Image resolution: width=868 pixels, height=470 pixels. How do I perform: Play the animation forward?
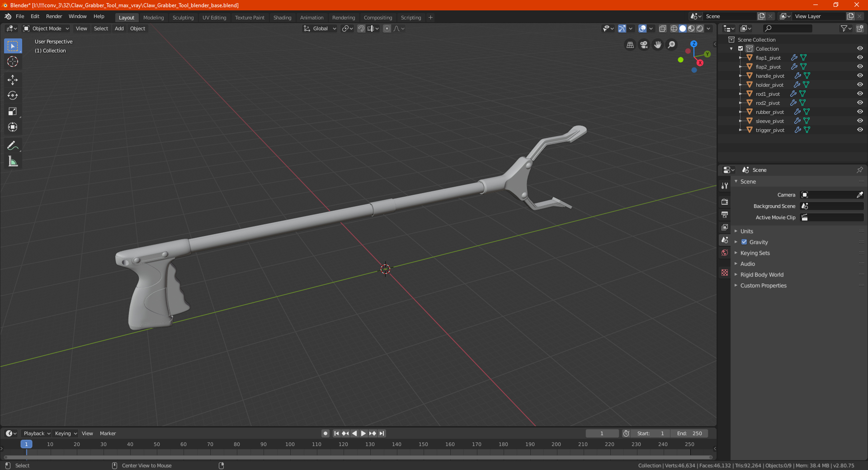coord(363,433)
